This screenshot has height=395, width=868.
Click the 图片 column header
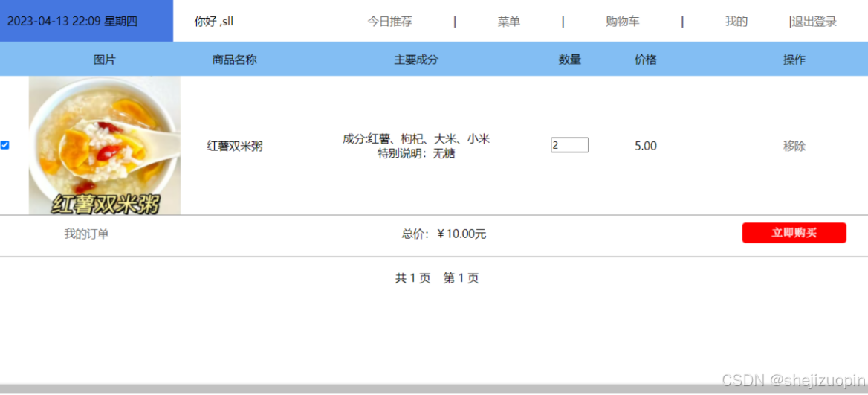pyautogui.click(x=105, y=60)
